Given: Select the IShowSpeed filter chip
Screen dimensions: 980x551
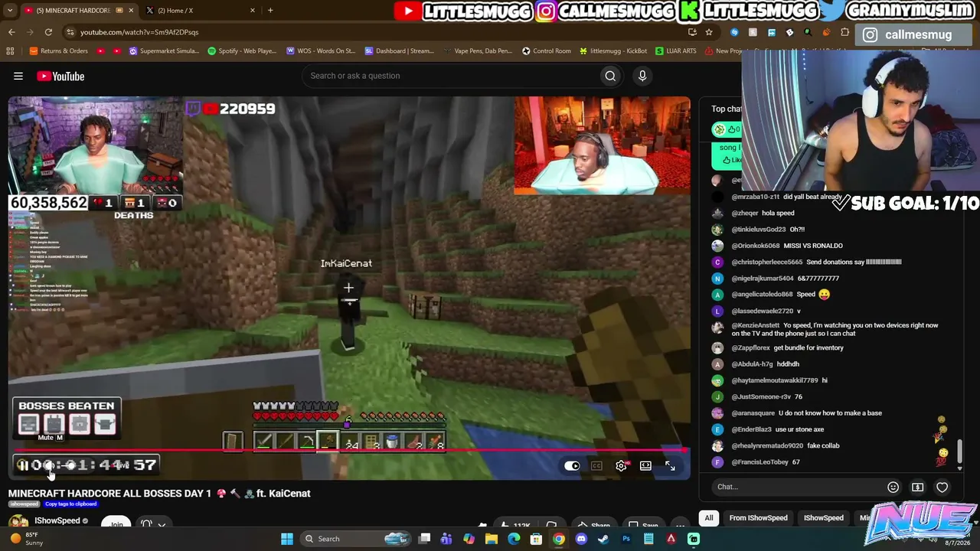Looking at the screenshot, I should click(x=823, y=518).
